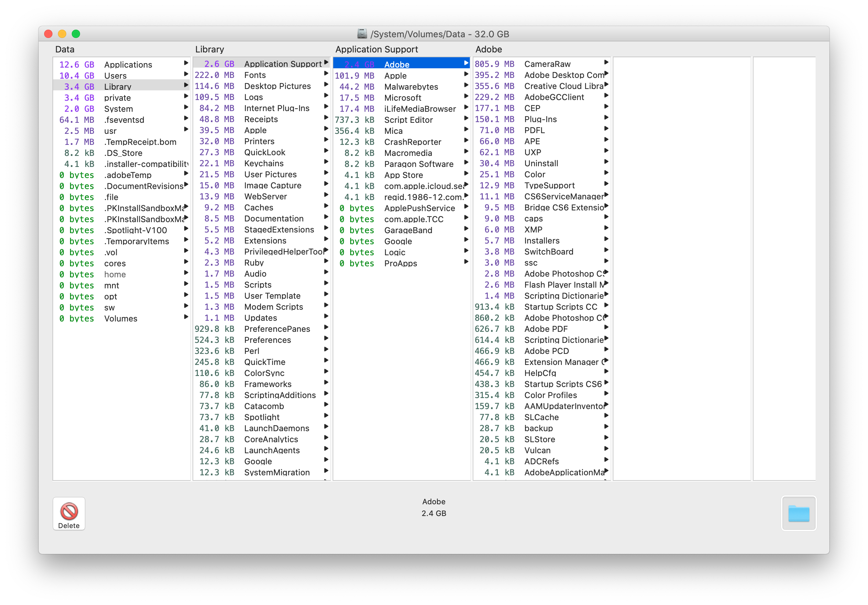Viewport: 868px width, 605px height.
Task: Expand the private folder arrow
Action: [x=186, y=96]
